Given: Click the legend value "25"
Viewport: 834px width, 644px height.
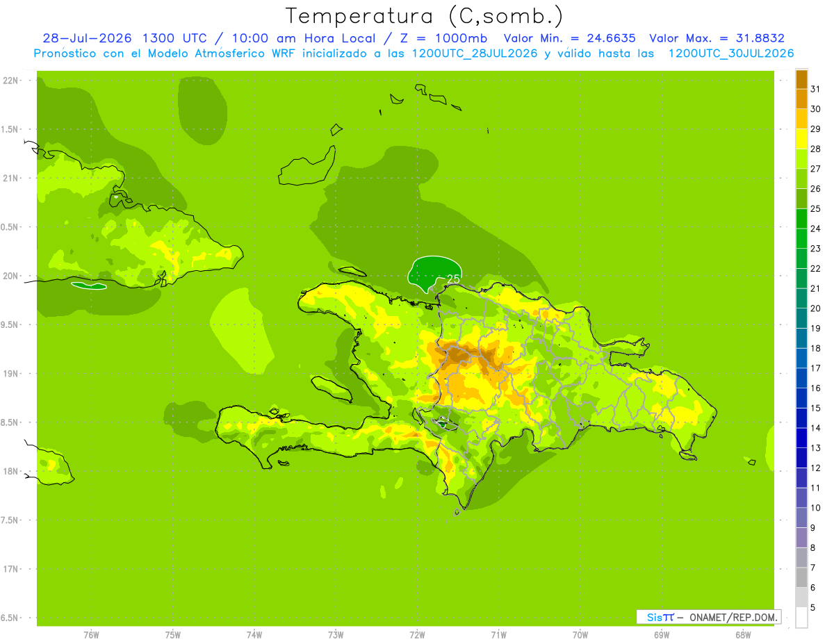Looking at the screenshot, I should pos(815,208).
